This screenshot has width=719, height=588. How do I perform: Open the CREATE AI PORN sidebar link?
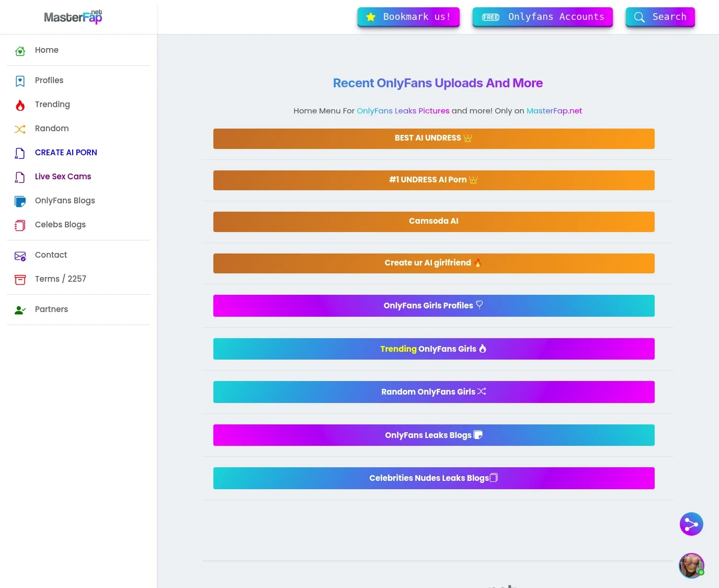pyautogui.click(x=78, y=153)
